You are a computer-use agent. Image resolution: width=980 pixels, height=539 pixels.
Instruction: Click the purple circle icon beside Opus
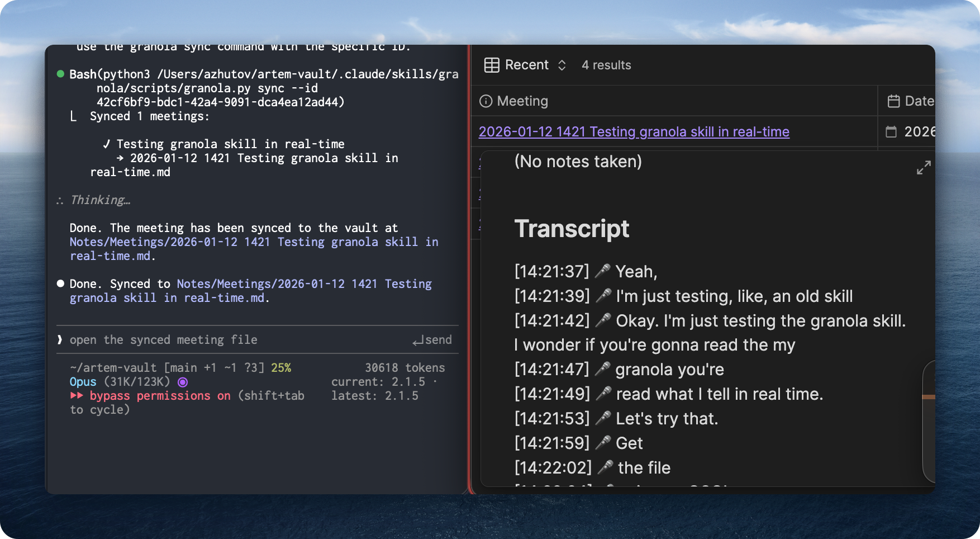point(183,382)
